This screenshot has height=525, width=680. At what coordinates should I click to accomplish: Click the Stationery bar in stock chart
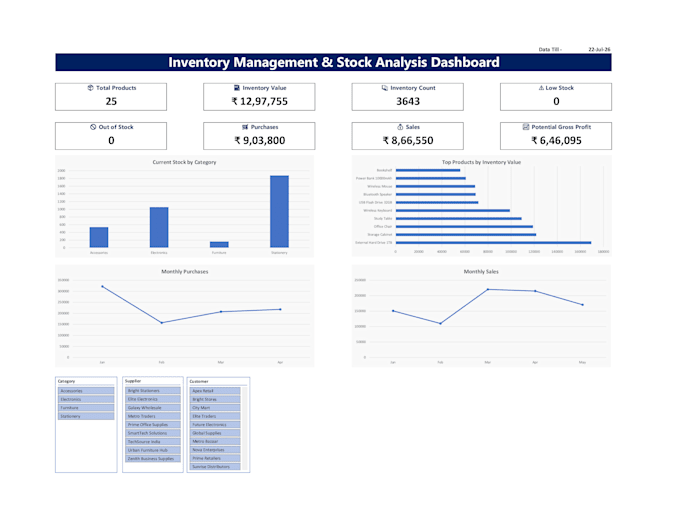[279, 212]
